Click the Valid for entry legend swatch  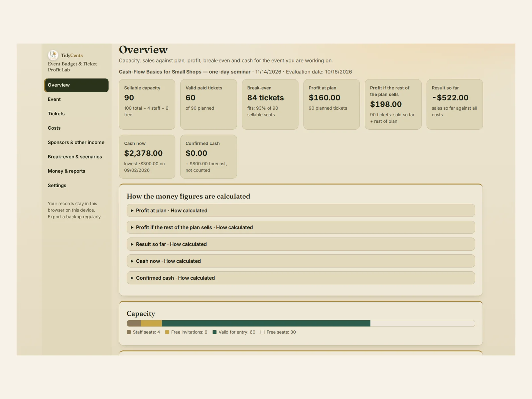(x=214, y=332)
